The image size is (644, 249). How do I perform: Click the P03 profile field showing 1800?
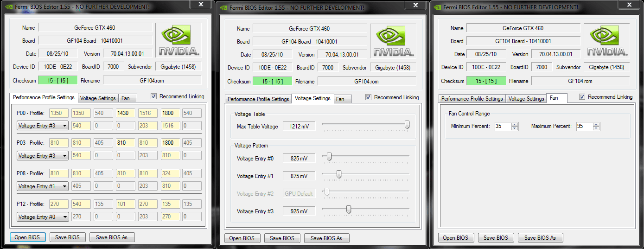(x=170, y=143)
